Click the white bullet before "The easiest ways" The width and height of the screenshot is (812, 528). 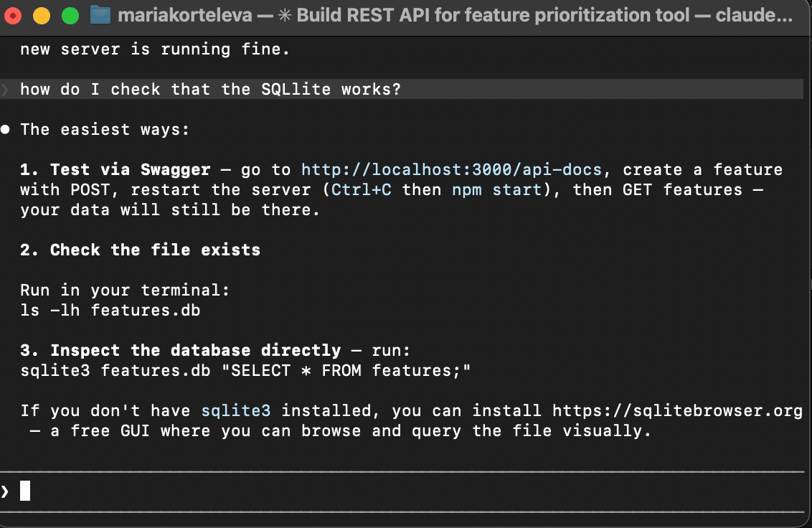6,130
